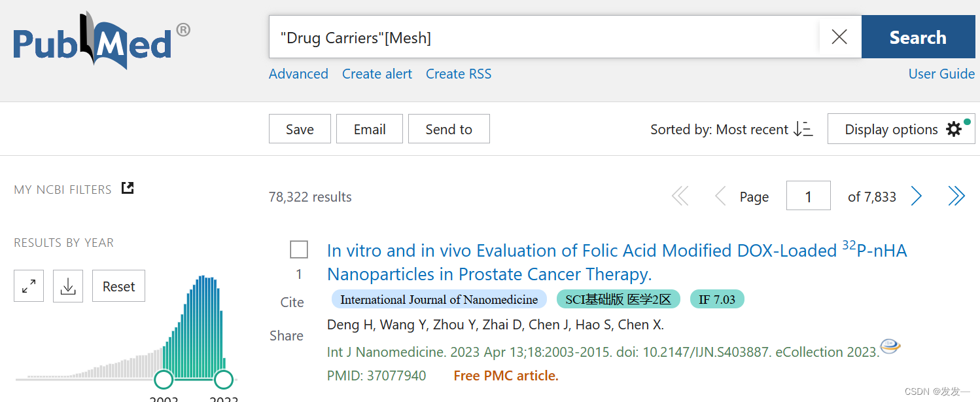Click the left handle of year slider
980x402 pixels.
point(164,378)
